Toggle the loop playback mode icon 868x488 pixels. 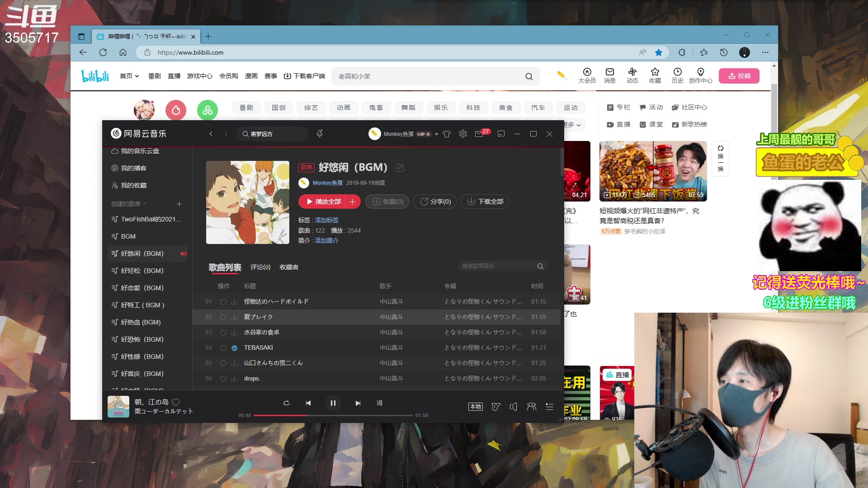click(286, 403)
